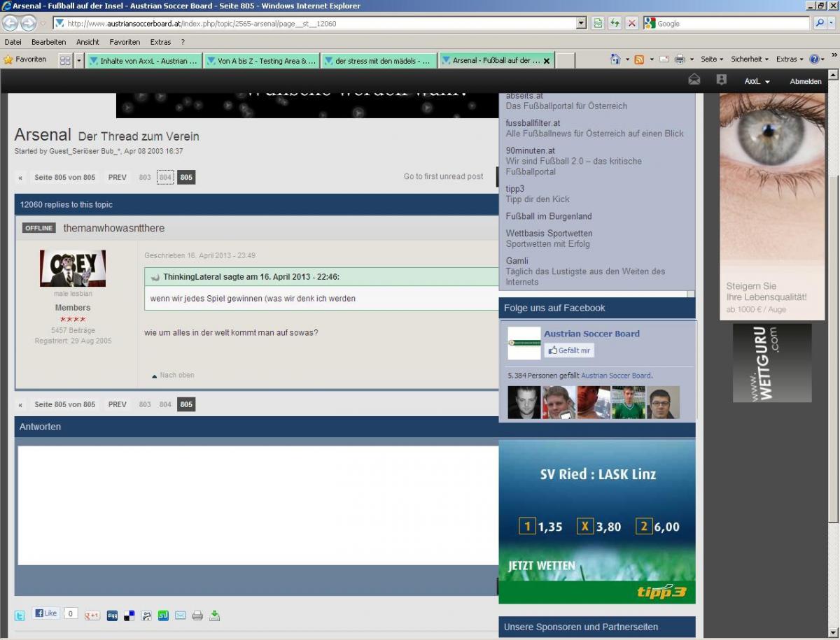The height and width of the screenshot is (640, 840).
Task: Click the orange RSS feeds icon
Action: click(x=639, y=59)
